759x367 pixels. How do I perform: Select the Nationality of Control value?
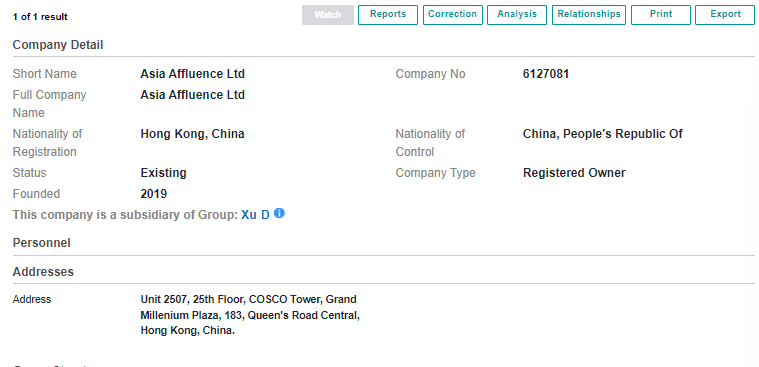(x=603, y=134)
